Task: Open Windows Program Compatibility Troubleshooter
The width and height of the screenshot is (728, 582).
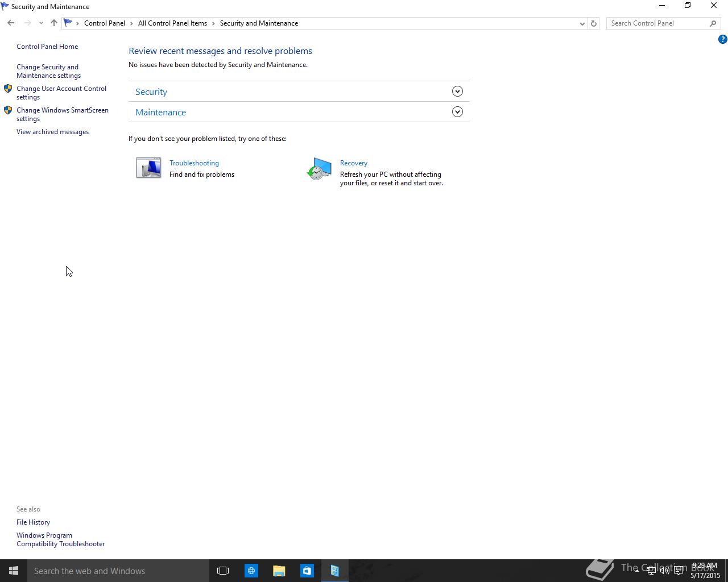Action: (60, 539)
